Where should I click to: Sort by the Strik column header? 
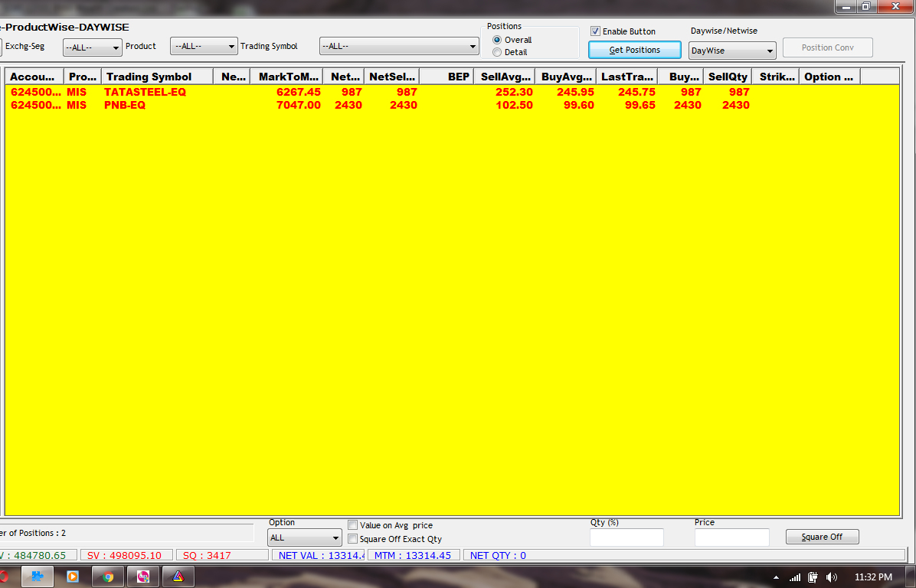point(776,77)
